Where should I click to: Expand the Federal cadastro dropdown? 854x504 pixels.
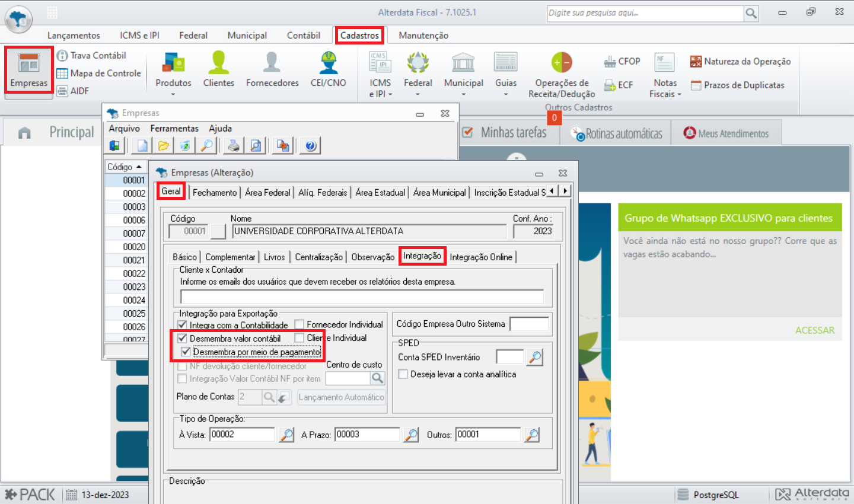click(x=418, y=94)
